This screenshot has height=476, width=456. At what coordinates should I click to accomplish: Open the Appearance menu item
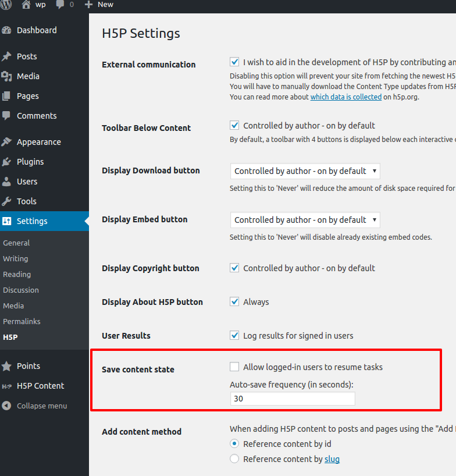[x=39, y=142]
